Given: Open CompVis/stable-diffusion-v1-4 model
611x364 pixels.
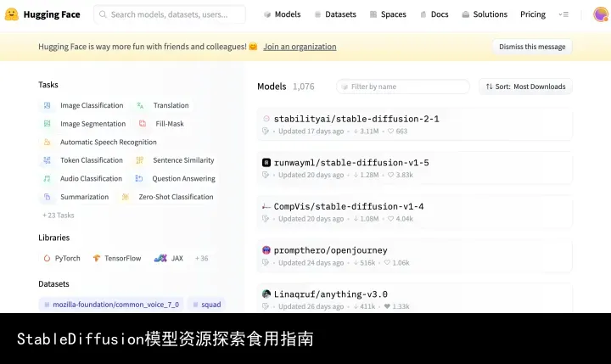Looking at the screenshot, I should [349, 206].
